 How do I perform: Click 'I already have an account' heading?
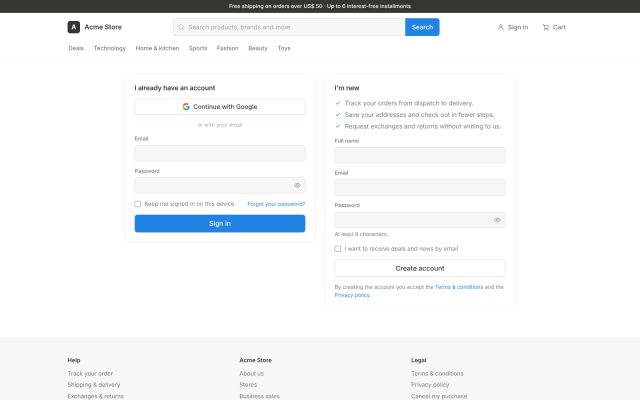tap(175, 88)
